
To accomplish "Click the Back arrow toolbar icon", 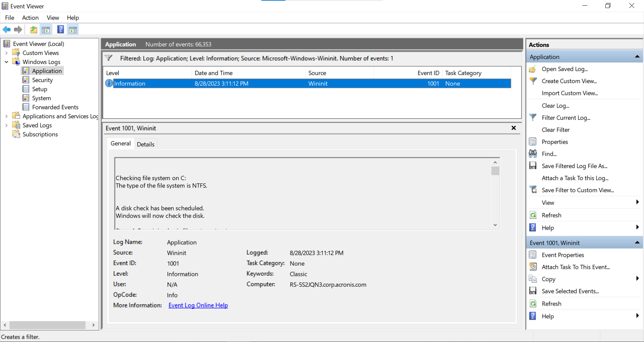I will click(6, 30).
